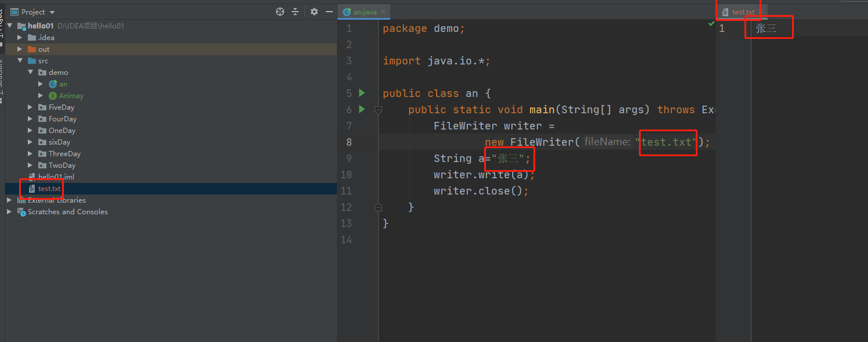Click the orange out folder icon
The width and height of the screenshot is (868, 342).
click(x=32, y=49)
